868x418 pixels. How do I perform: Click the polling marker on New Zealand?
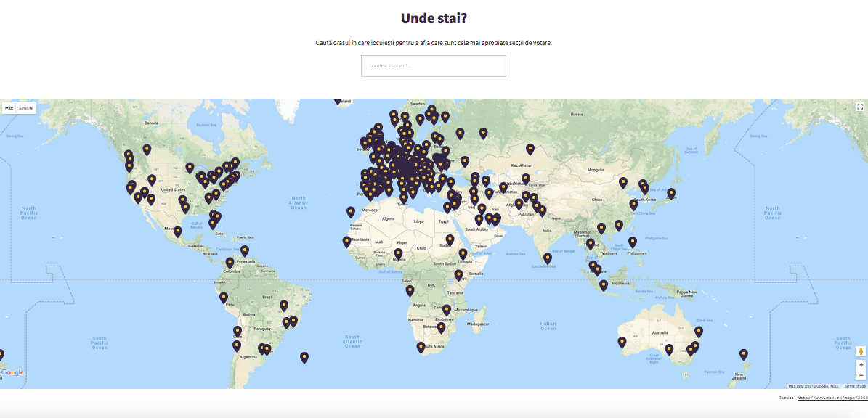(x=744, y=354)
